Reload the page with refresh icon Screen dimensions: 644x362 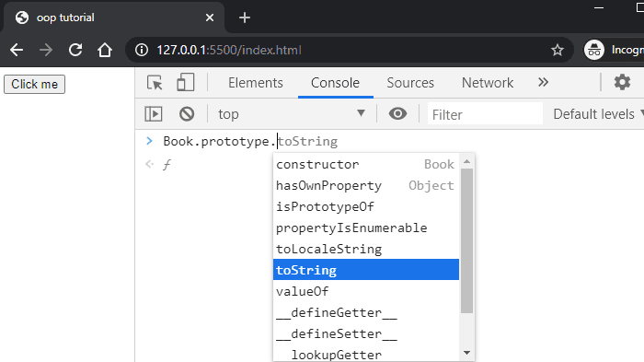pos(75,50)
